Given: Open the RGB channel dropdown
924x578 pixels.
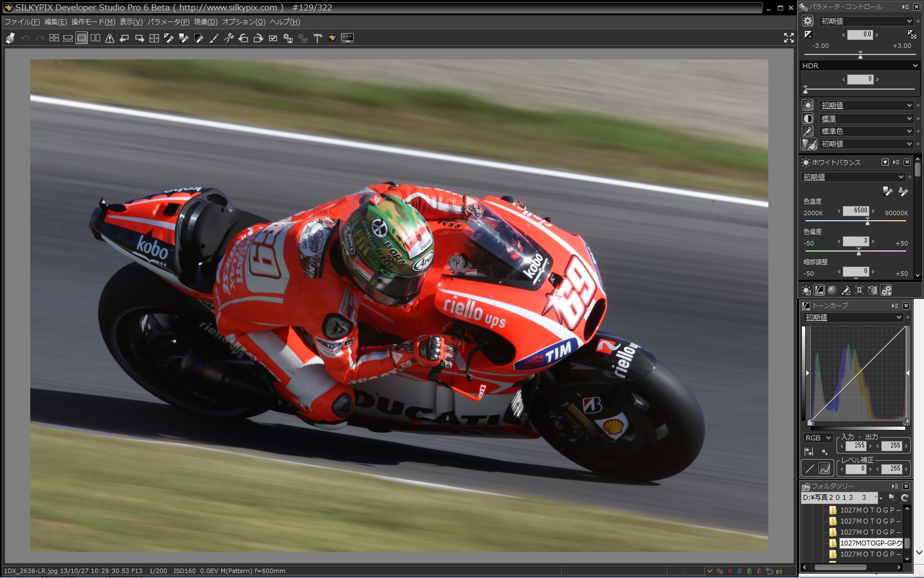Looking at the screenshot, I should (x=818, y=438).
